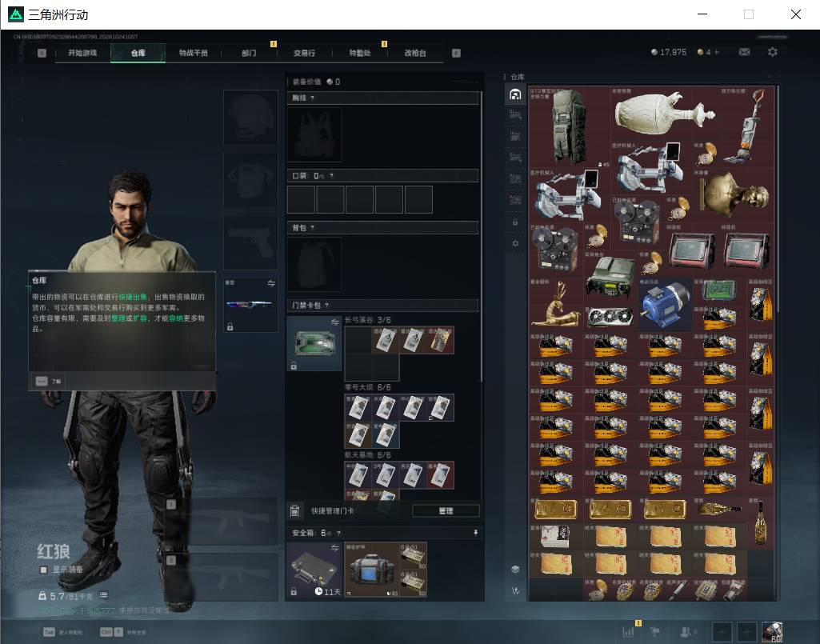Select the green GTI backpack in the warehouse
820x644 pixels.
pyautogui.click(x=570, y=127)
